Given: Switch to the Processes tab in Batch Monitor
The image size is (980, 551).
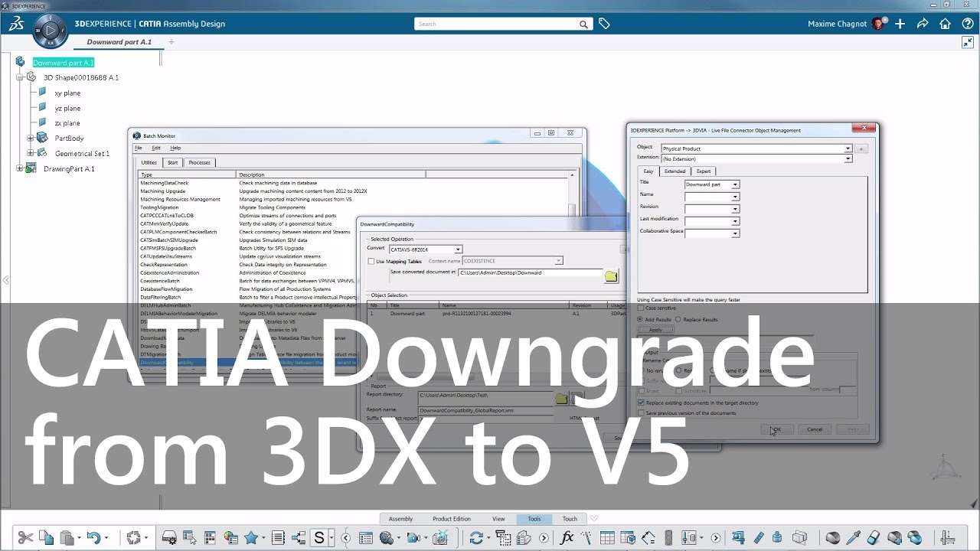Looking at the screenshot, I should coord(200,162).
